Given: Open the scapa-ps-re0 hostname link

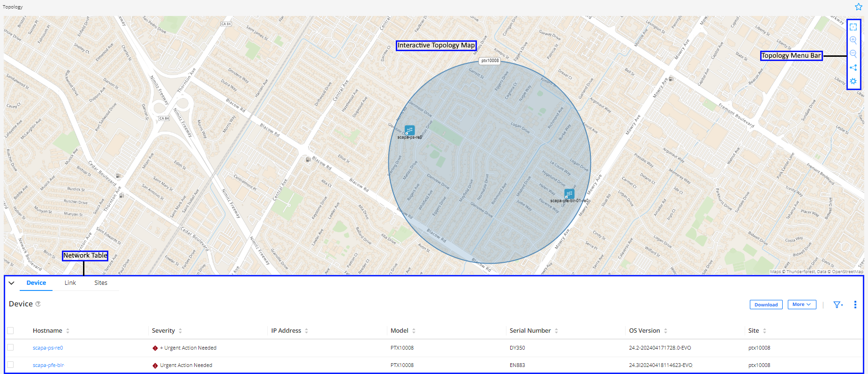Looking at the screenshot, I should point(48,348).
